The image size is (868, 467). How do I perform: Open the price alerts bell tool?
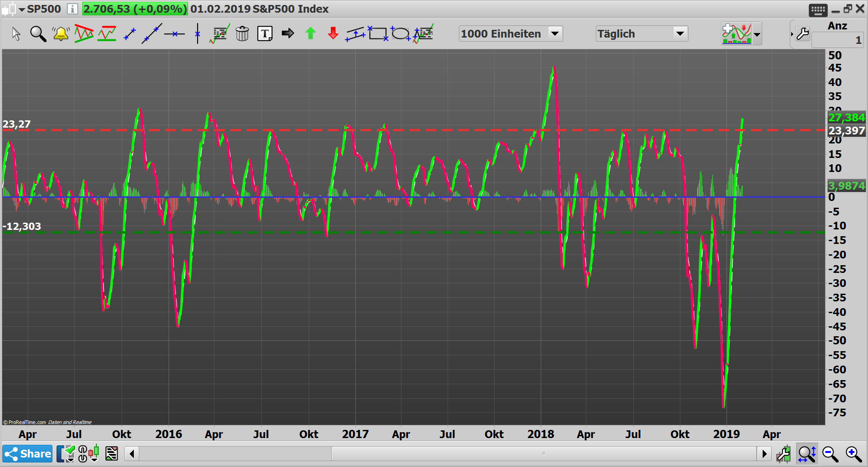tap(61, 33)
